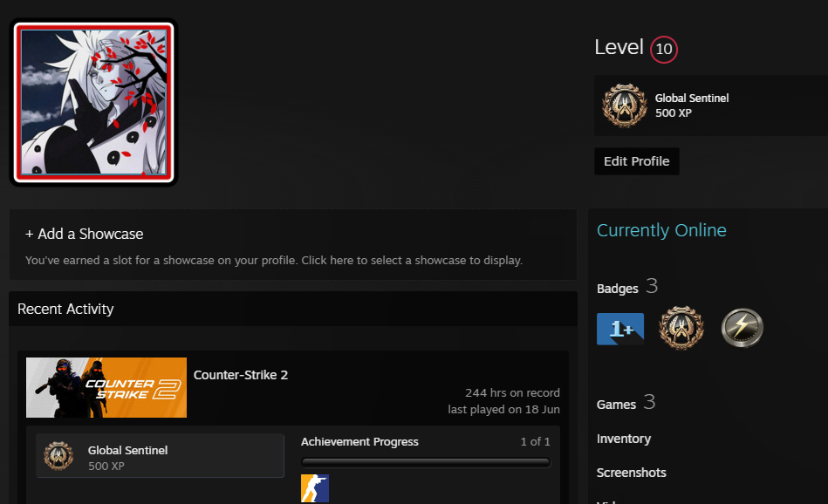828x504 pixels.
Task: Click the '500 XP' text in Recent Activity
Action: 106,466
